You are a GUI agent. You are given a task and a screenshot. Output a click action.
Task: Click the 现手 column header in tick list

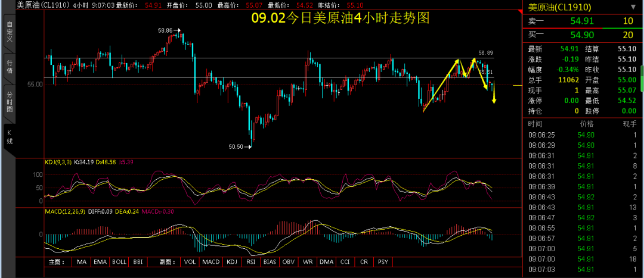tap(630, 124)
